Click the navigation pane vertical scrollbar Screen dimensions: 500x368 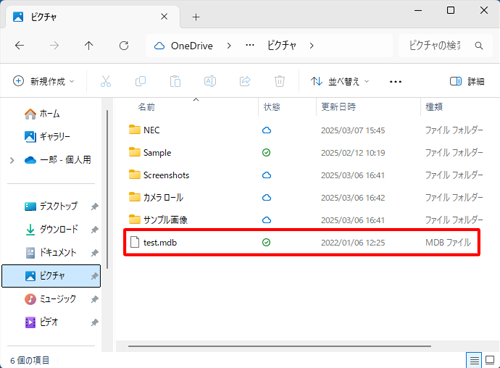tap(107, 189)
